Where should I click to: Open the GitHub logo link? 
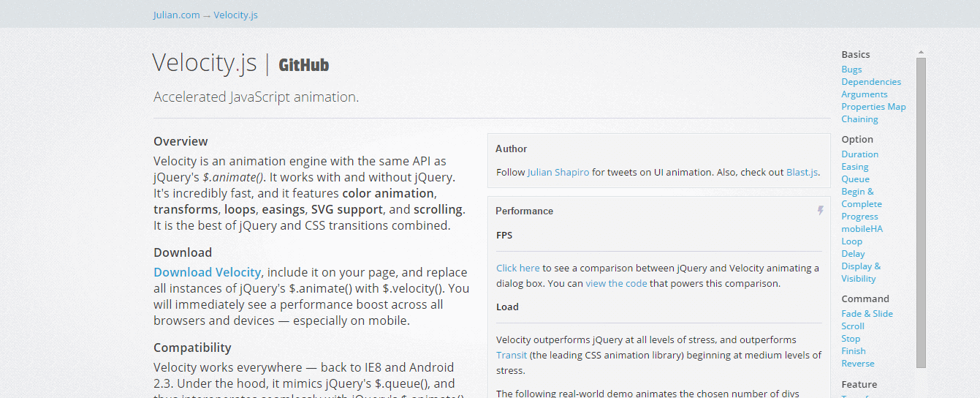point(303,65)
